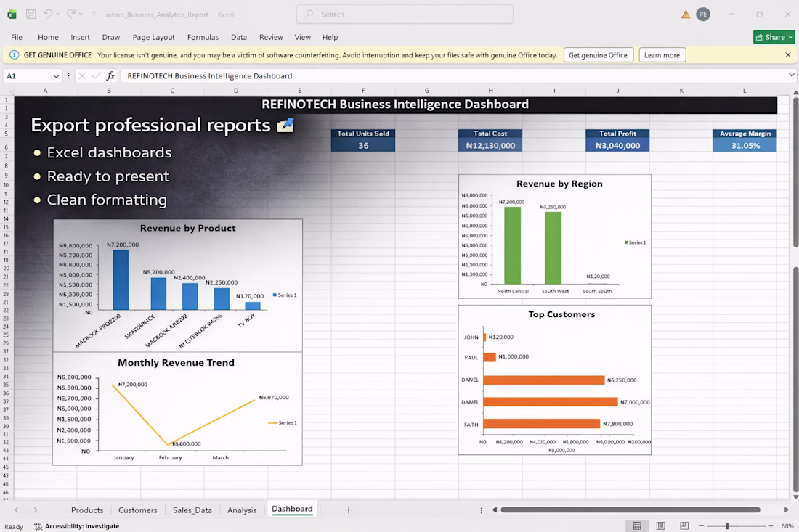Click the Products sheet tab
799x532 pixels.
(x=87, y=510)
